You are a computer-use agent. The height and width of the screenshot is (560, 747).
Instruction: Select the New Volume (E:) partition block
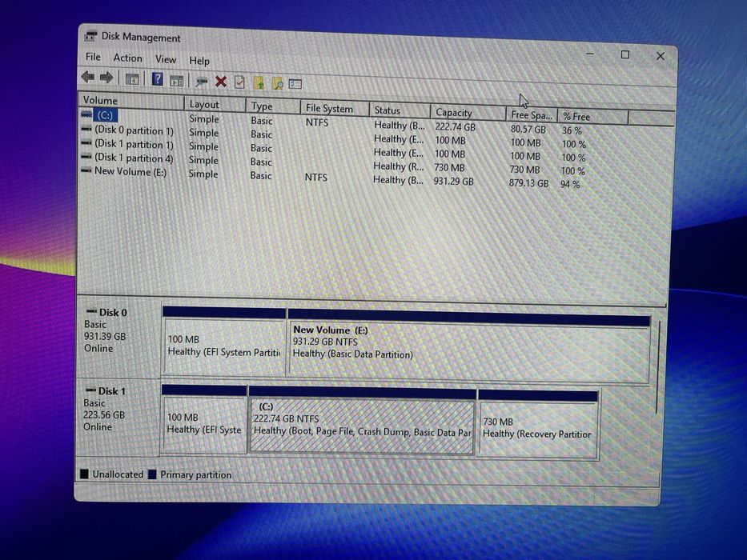pos(469,346)
